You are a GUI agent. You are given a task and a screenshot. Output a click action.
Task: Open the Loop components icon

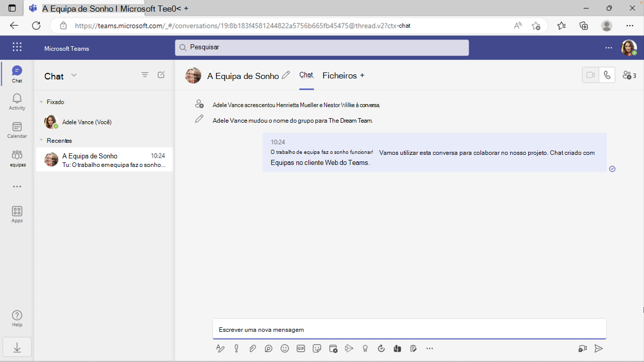pyautogui.click(x=269, y=348)
